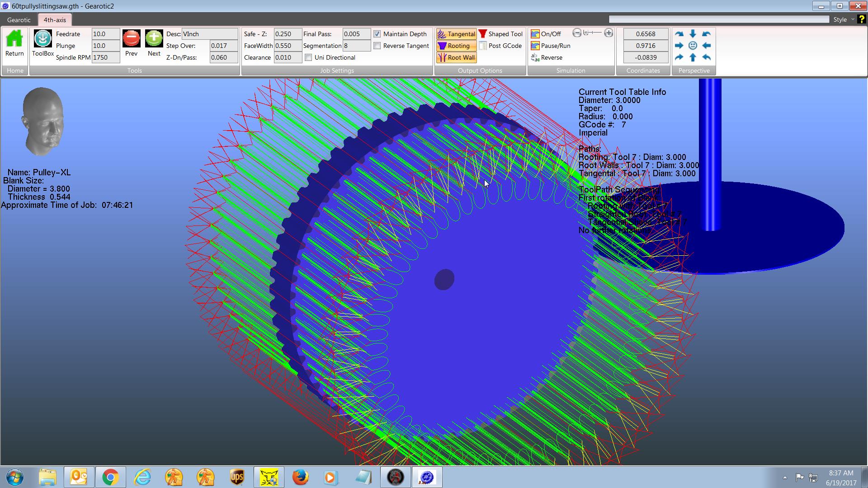
Task: Toggle the Maintain Depth checkbox
Action: click(377, 34)
